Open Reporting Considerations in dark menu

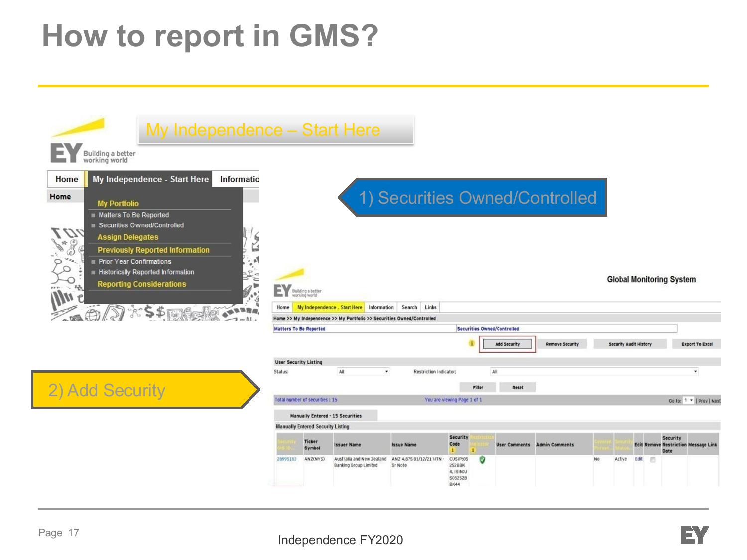(x=141, y=284)
